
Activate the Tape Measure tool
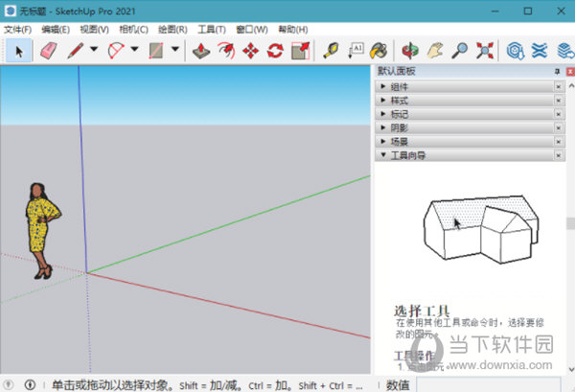[331, 51]
